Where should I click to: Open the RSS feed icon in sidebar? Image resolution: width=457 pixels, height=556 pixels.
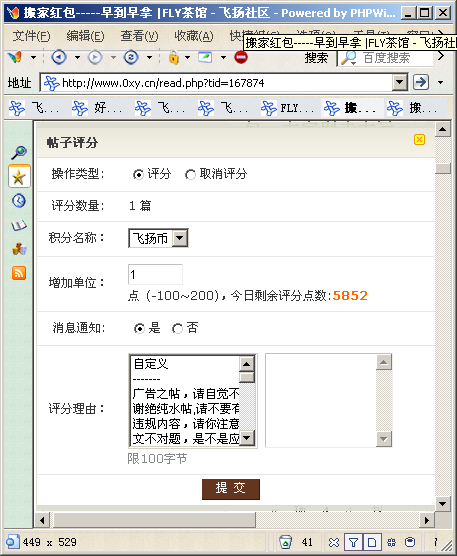coord(19,273)
